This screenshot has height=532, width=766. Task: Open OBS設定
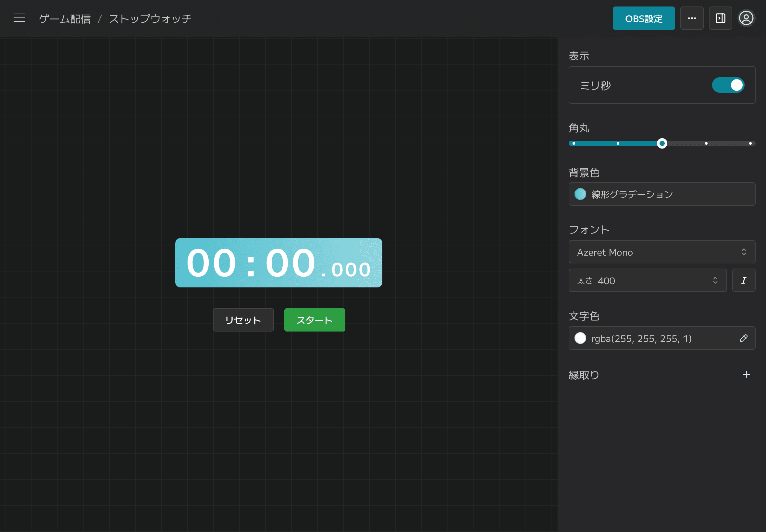[643, 18]
